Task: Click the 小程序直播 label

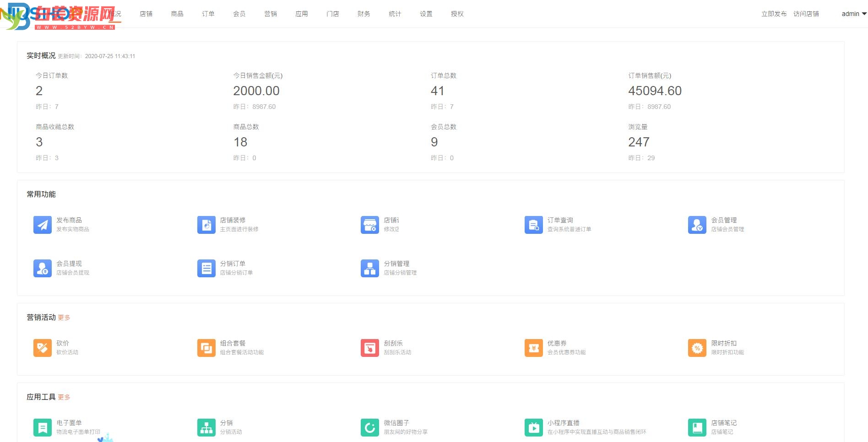Action: click(564, 423)
